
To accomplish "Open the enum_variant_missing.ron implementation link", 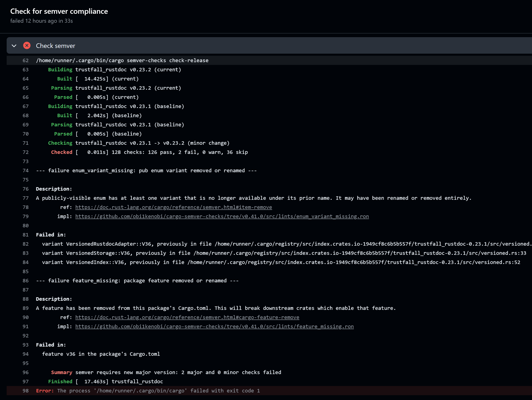I will tap(222, 216).
